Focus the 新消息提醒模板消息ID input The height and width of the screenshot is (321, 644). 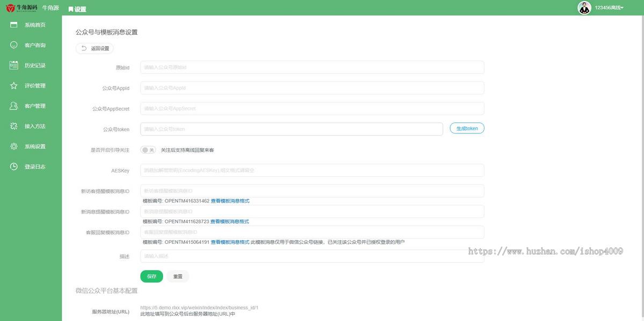312,211
